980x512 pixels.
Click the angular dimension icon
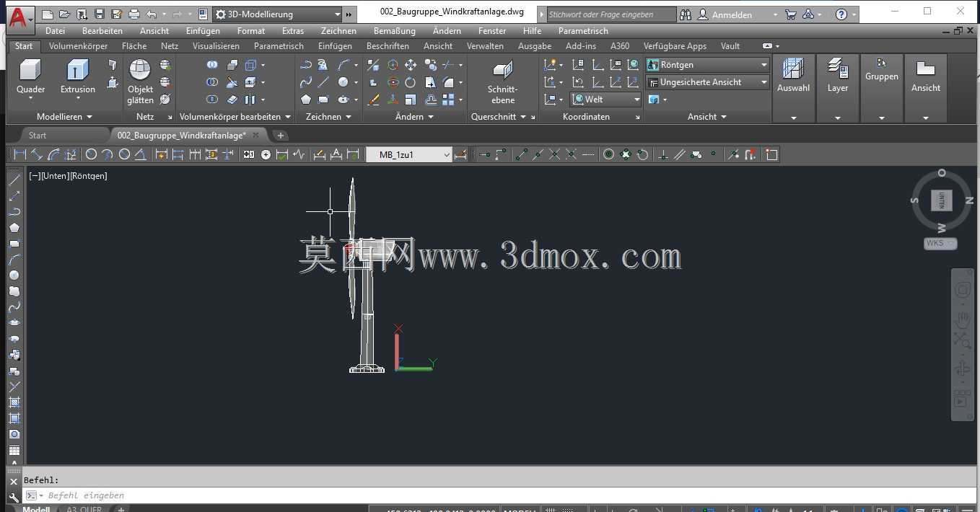click(141, 154)
